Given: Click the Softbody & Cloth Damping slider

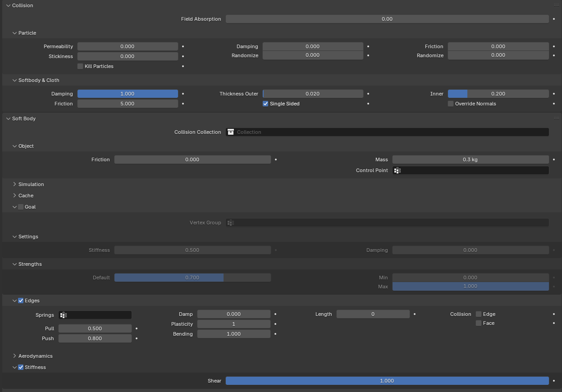Looking at the screenshot, I should coord(128,94).
